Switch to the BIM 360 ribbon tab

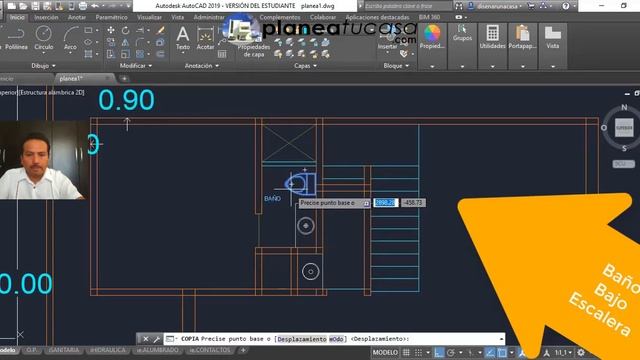[429, 18]
